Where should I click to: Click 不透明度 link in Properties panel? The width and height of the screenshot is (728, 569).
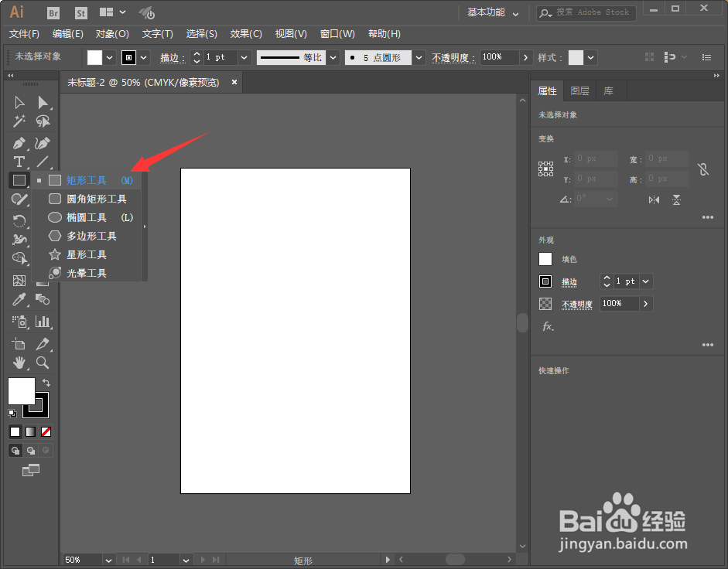577,305
